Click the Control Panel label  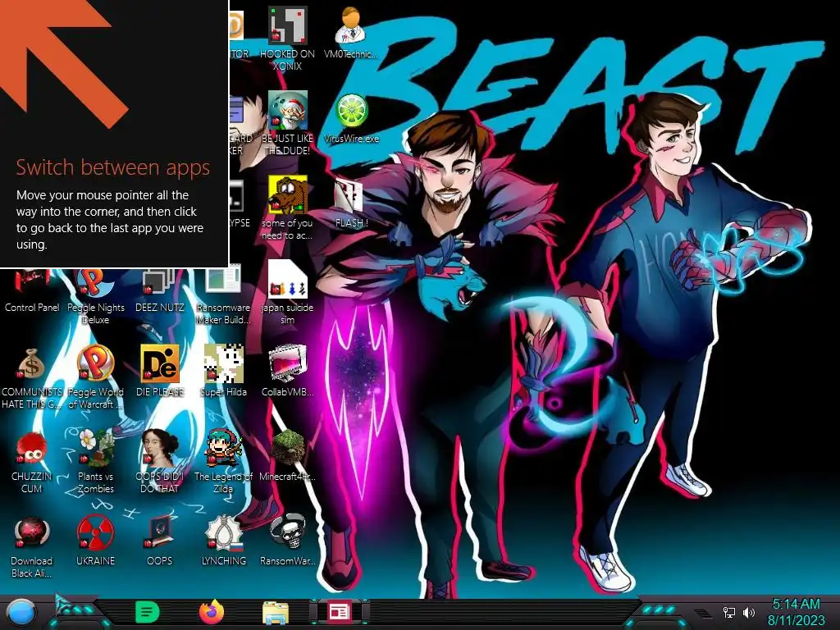(x=32, y=307)
